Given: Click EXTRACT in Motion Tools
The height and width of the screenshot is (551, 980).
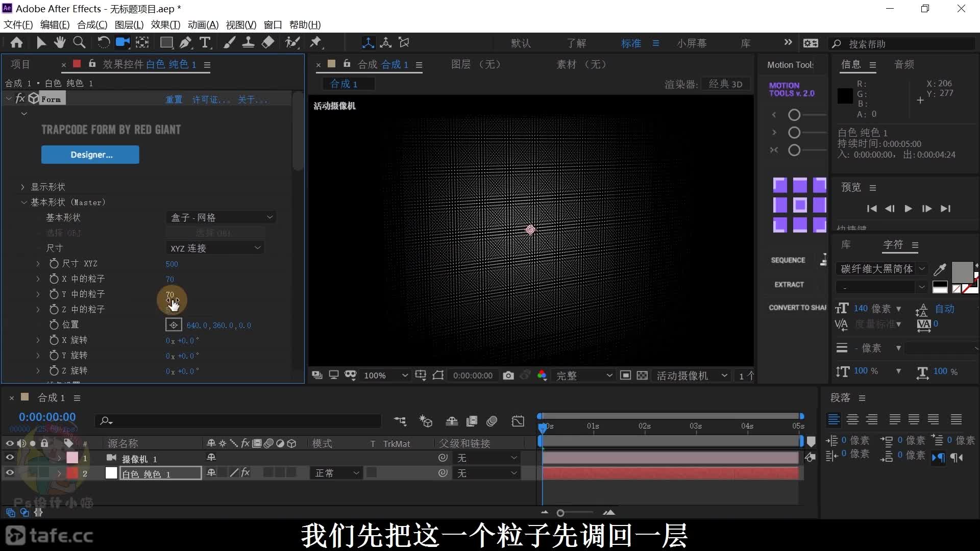Looking at the screenshot, I should [x=789, y=284].
